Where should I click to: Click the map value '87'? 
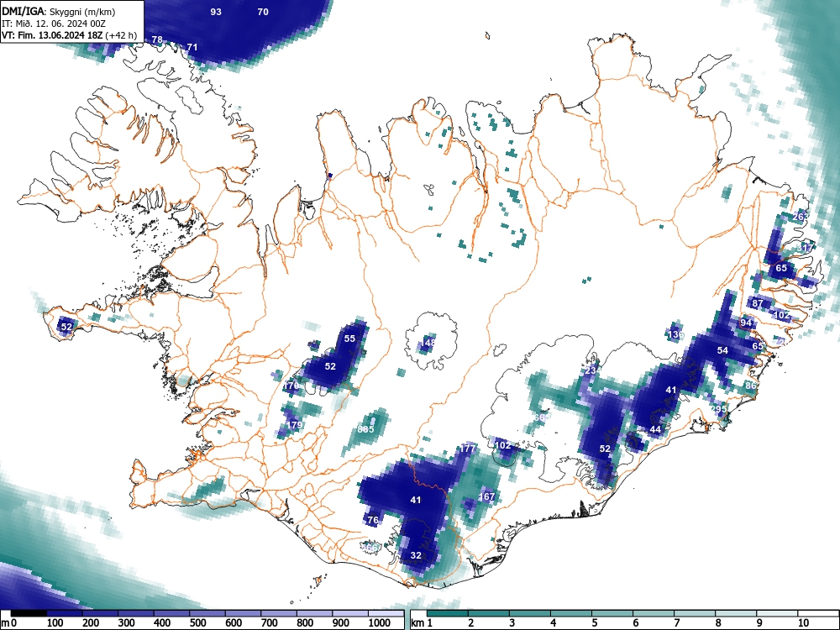[758, 303]
